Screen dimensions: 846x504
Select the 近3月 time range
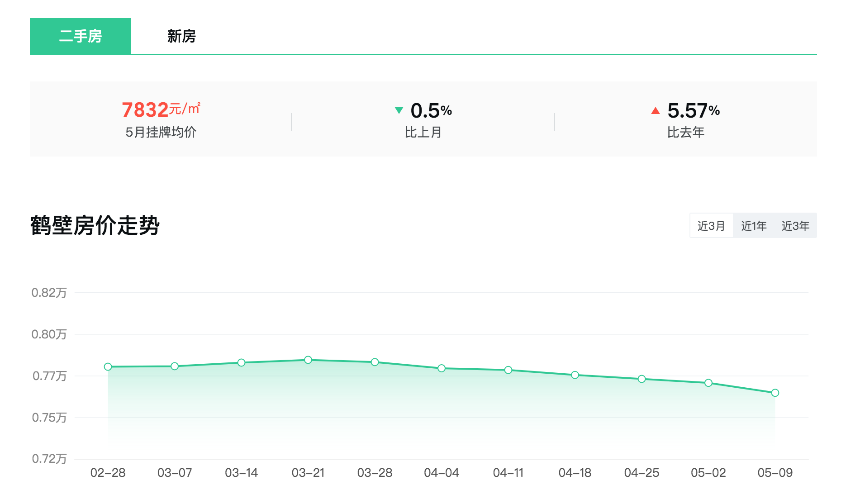[711, 226]
